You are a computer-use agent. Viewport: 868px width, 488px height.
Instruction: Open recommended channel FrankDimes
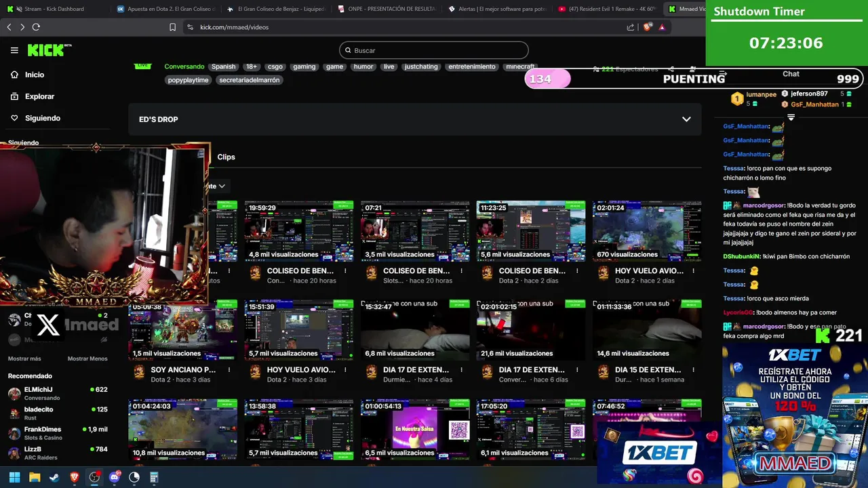pyautogui.click(x=58, y=432)
